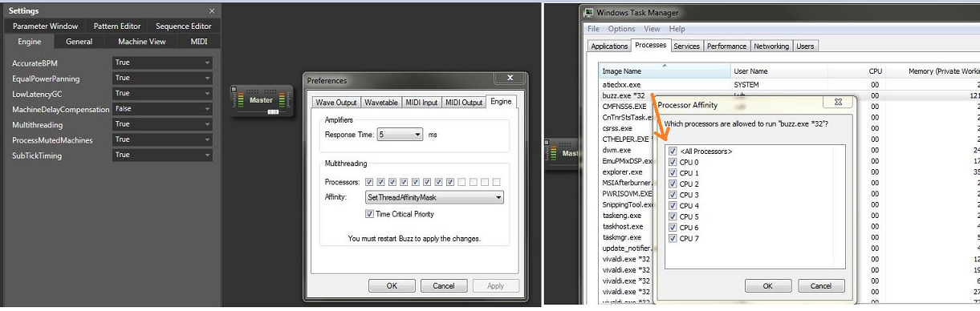Image resolution: width=980 pixels, height=311 pixels.
Task: Open the SubTickTiming value dropdown
Action: point(163,155)
